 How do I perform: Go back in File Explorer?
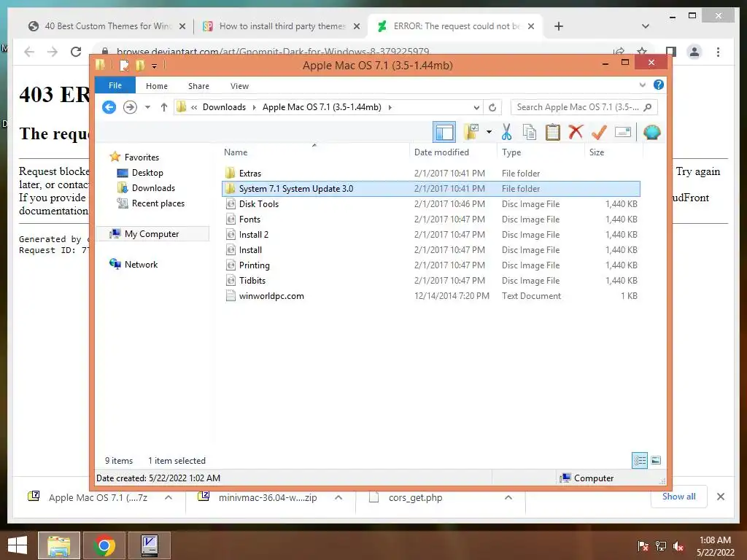109,107
